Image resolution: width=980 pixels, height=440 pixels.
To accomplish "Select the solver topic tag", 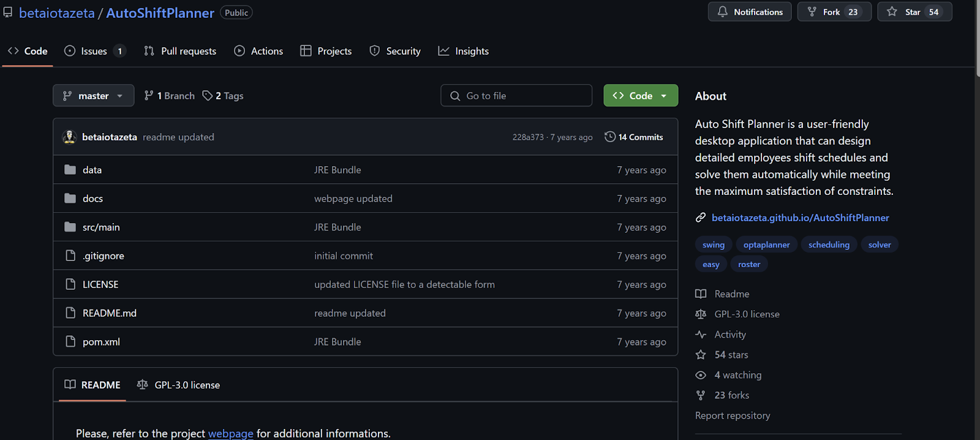I will (x=880, y=245).
